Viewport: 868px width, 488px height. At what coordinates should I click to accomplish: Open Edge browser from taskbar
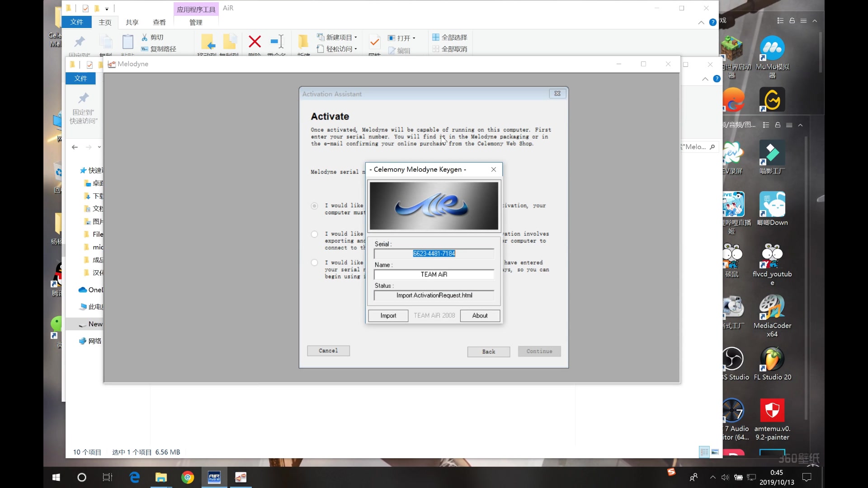click(x=134, y=477)
